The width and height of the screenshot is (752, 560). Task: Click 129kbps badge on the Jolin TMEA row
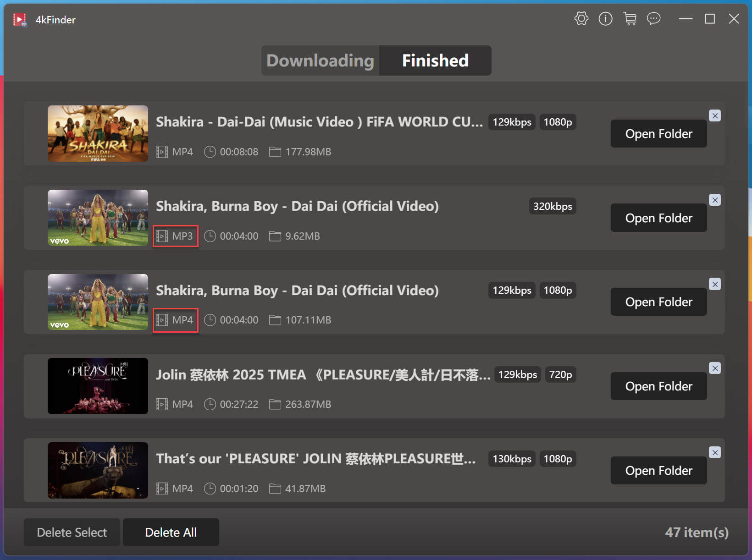(517, 374)
